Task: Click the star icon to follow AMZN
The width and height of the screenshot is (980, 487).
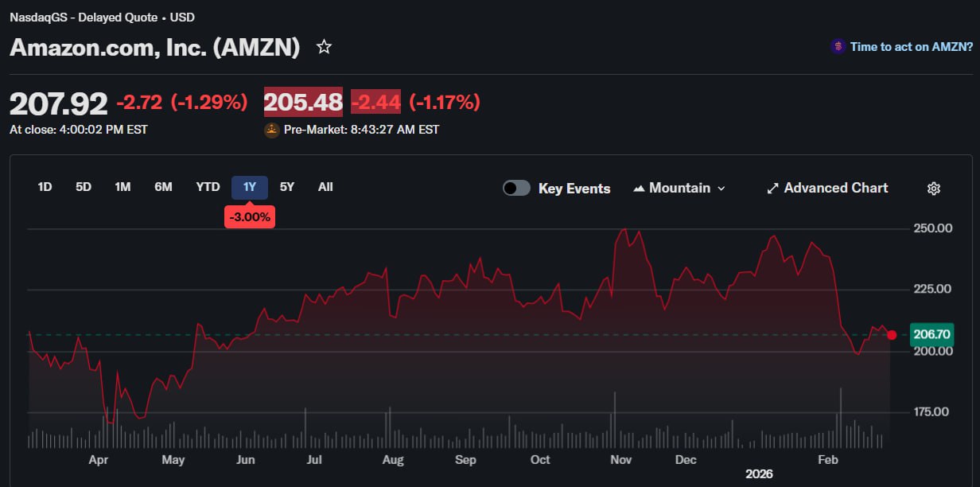Action: (x=324, y=47)
